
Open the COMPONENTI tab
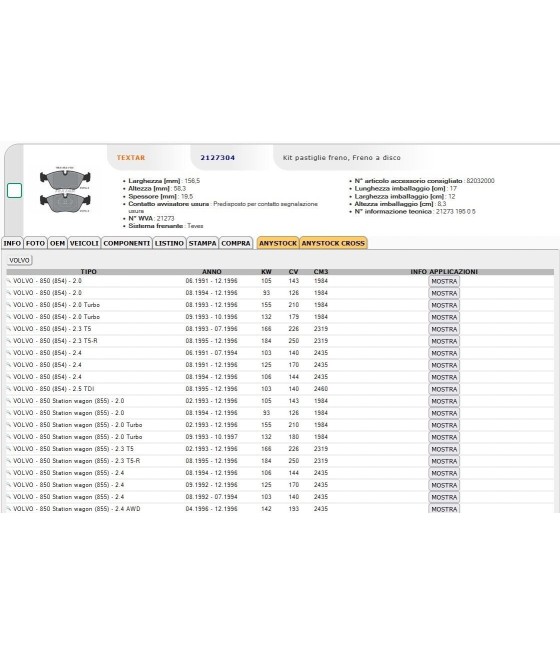(127, 243)
